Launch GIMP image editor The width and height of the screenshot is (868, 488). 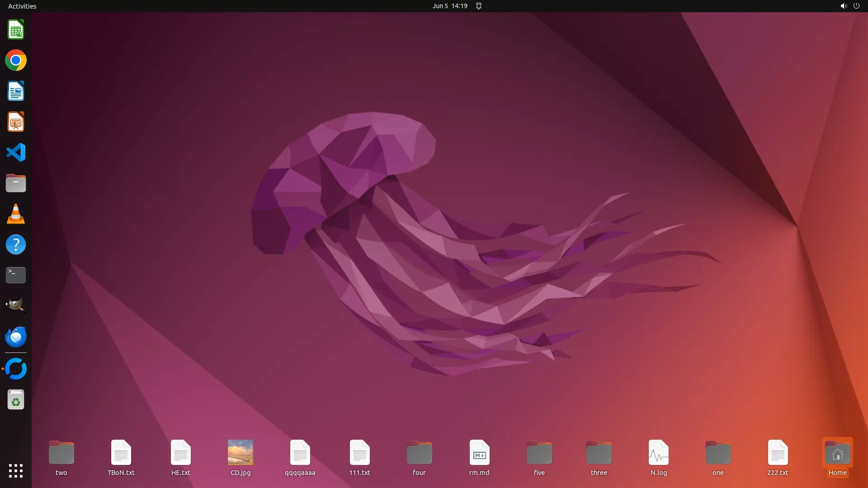point(16,305)
